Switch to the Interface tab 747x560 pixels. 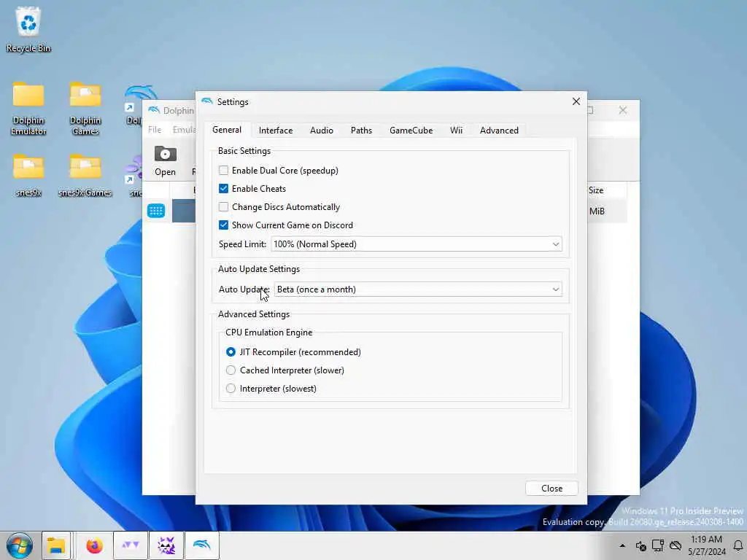(x=275, y=130)
